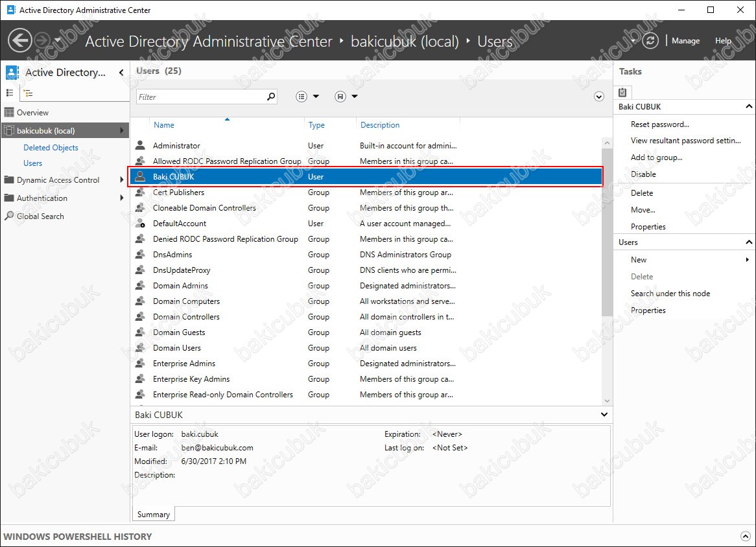
Task: Click the Overview icon in navigation
Action: [8, 112]
